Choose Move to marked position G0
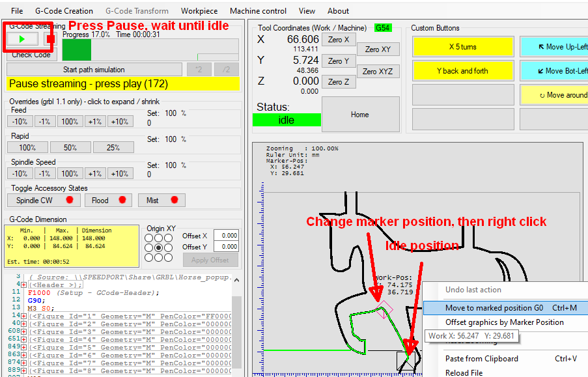This screenshot has height=377, width=588. (x=494, y=307)
